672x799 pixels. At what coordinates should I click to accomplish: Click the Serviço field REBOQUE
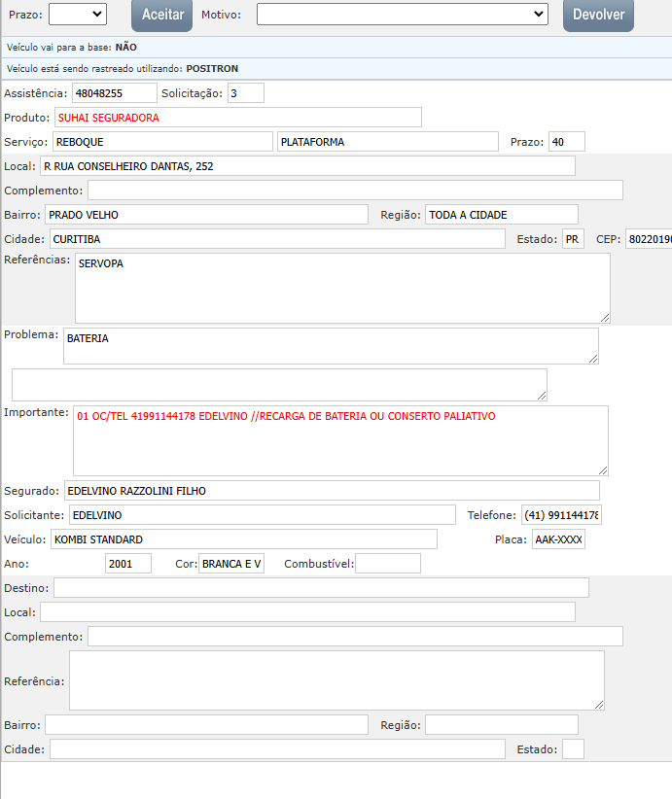[x=162, y=142]
